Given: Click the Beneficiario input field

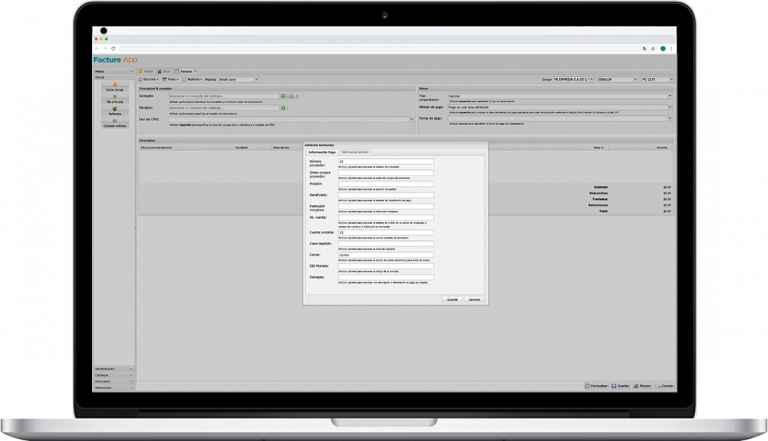Looking at the screenshot, I should click(x=386, y=196).
